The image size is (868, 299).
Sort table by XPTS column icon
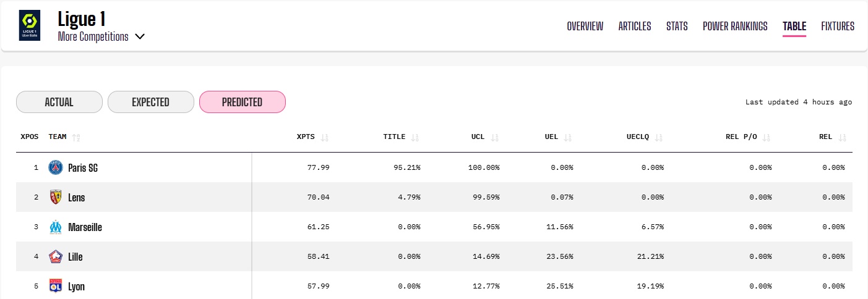[x=325, y=137]
